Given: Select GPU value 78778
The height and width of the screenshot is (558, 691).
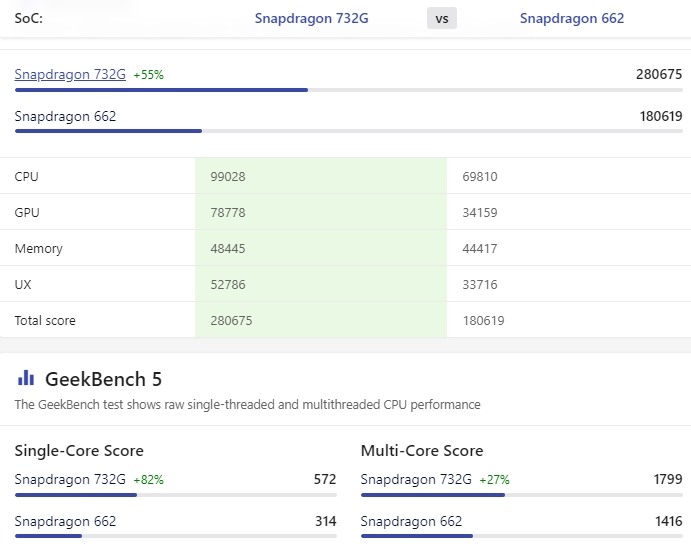Looking at the screenshot, I should 227,212.
